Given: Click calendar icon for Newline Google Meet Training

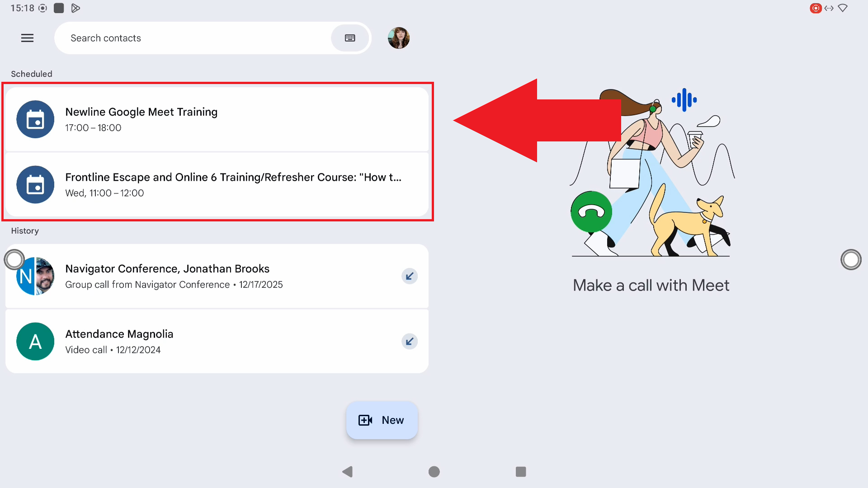Looking at the screenshot, I should (x=35, y=119).
